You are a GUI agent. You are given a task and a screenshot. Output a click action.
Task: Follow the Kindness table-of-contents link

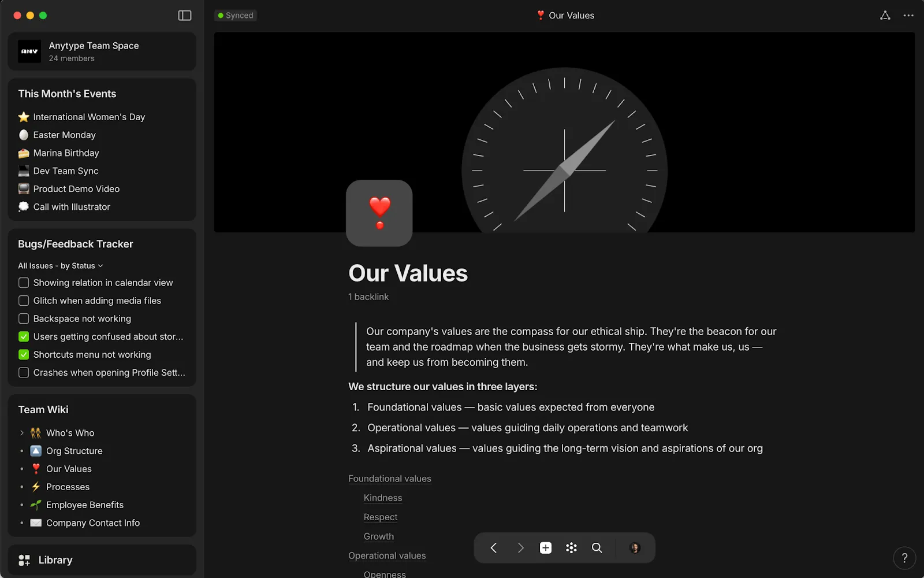383,498
